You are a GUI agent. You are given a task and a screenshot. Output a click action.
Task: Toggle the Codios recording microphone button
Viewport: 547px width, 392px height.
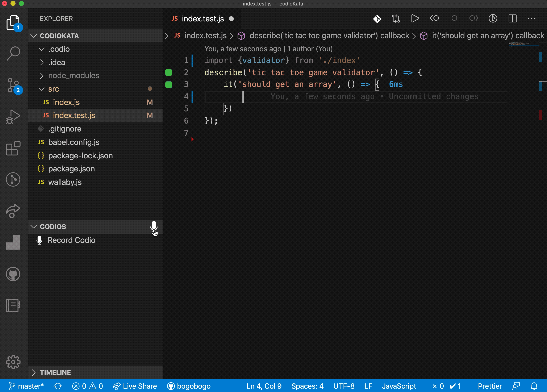154,226
